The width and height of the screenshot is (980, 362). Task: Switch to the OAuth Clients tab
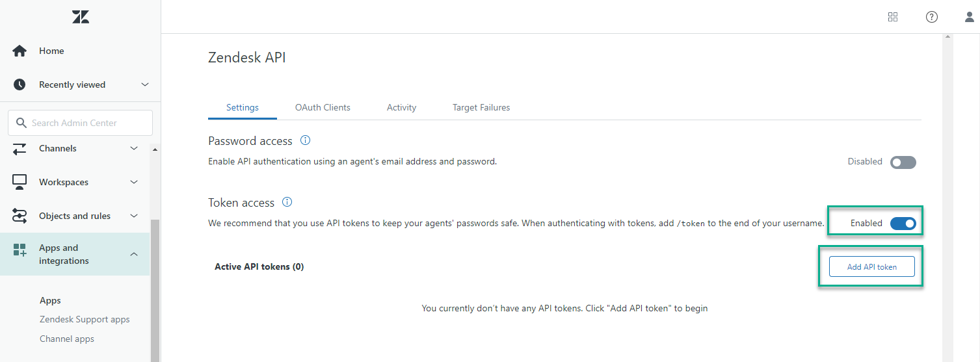[323, 107]
